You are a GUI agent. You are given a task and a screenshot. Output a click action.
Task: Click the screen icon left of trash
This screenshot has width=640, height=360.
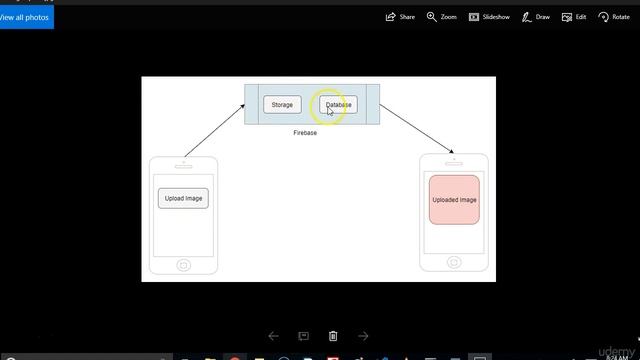(303, 336)
